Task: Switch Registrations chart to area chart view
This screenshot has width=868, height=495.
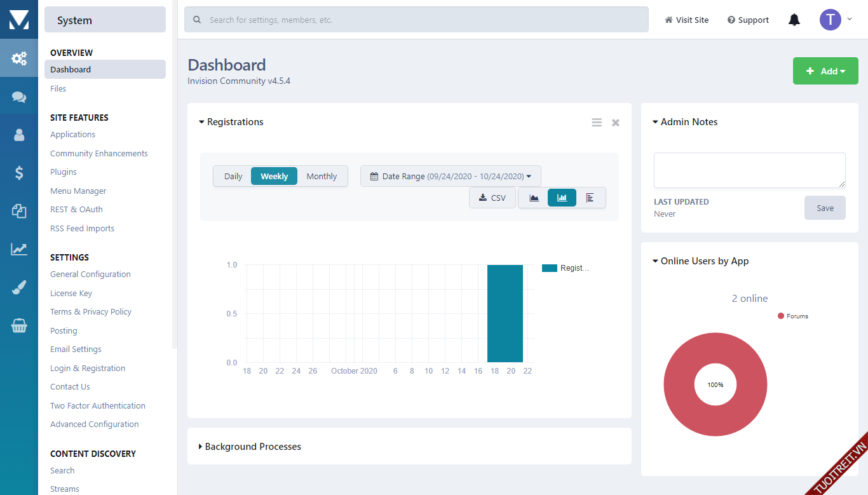Action: pyautogui.click(x=534, y=198)
